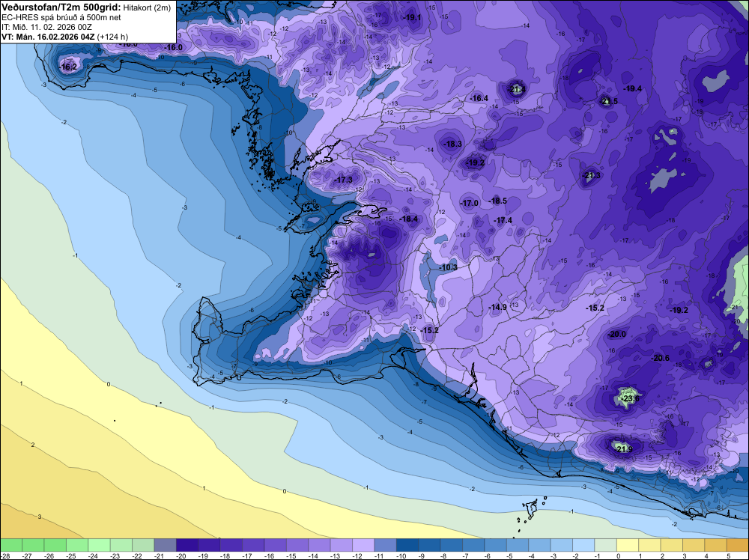This screenshot has width=749, height=560.
Task: Click the -17.0 temperature value
Action: pos(470,203)
